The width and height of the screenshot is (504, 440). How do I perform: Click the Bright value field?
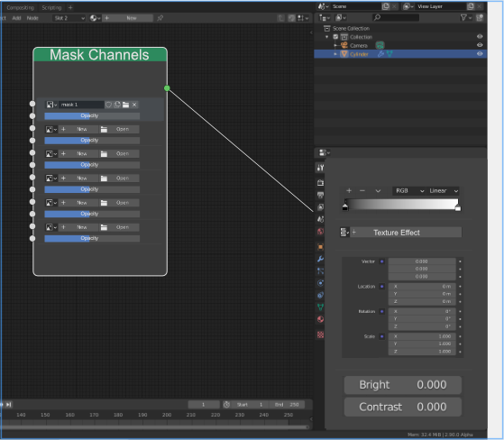[403, 385]
